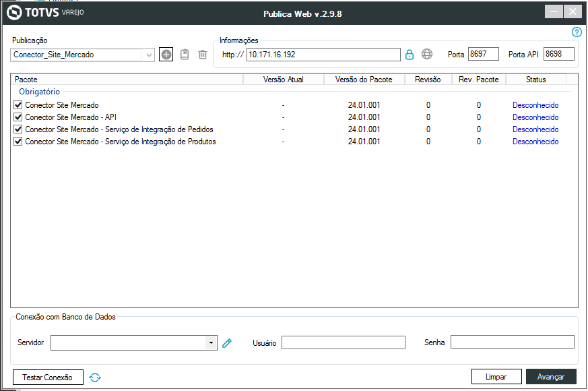Image resolution: width=588 pixels, height=391 pixels.
Task: Click the Testar Conexão button
Action: point(48,377)
